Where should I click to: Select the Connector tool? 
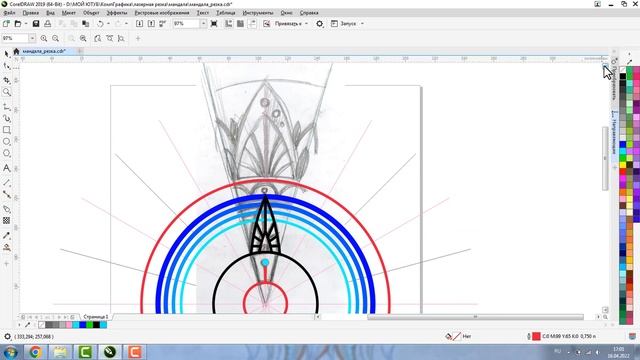point(7,194)
